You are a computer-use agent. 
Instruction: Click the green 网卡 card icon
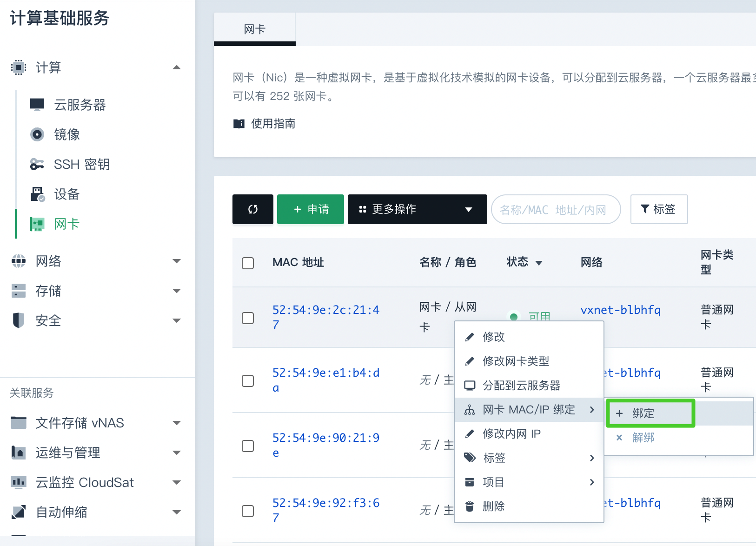[x=37, y=224]
